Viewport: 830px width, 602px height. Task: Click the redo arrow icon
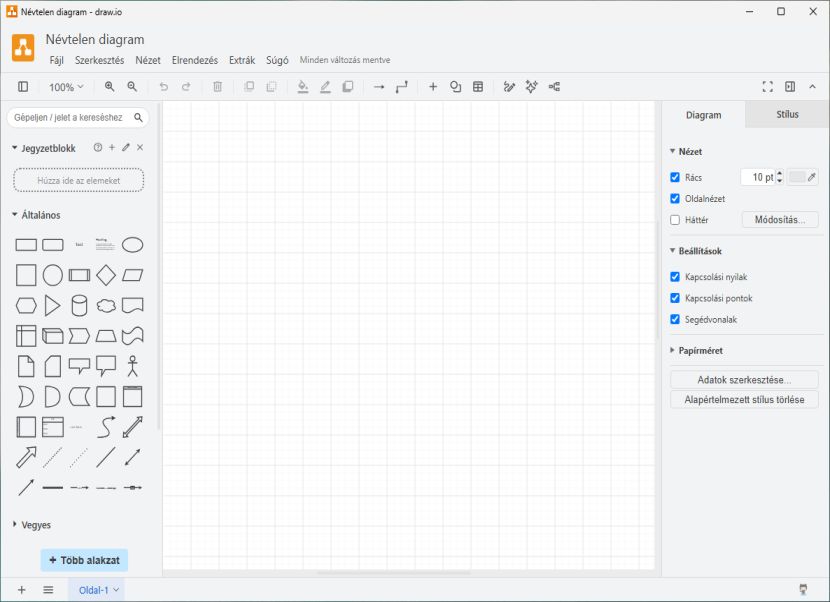click(x=186, y=86)
